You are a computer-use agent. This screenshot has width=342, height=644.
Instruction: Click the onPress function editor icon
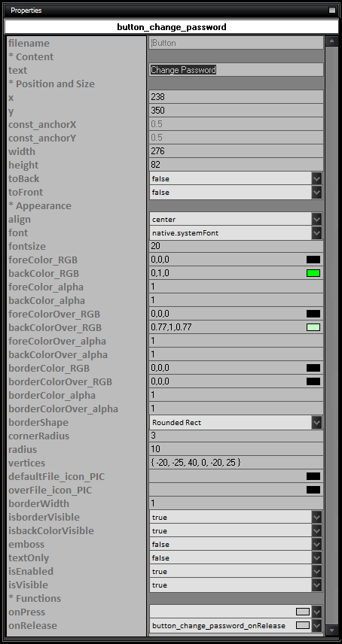303,612
